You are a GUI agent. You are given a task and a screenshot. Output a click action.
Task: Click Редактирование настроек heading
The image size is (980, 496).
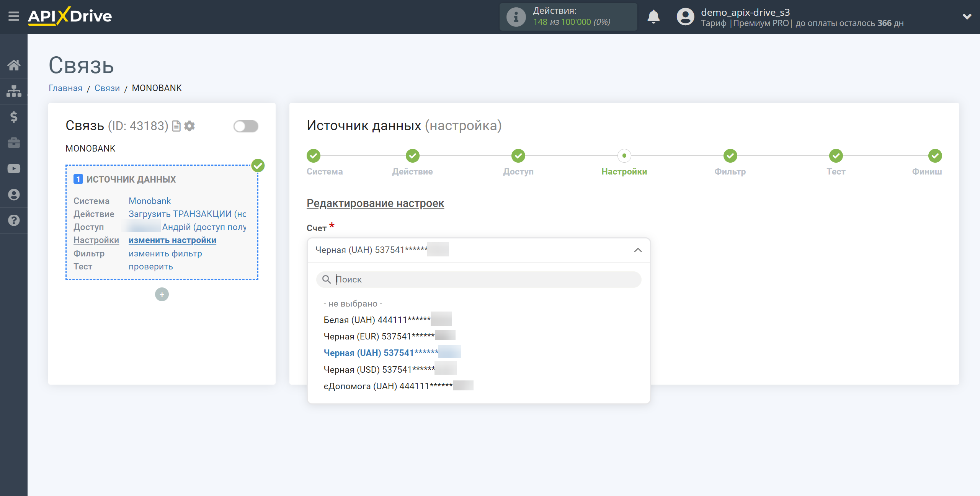[375, 203]
